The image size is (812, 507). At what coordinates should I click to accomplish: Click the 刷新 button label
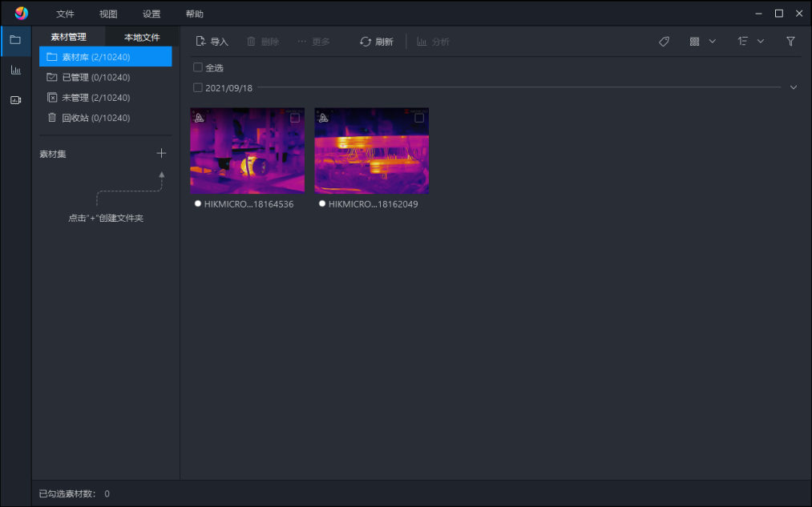(384, 42)
